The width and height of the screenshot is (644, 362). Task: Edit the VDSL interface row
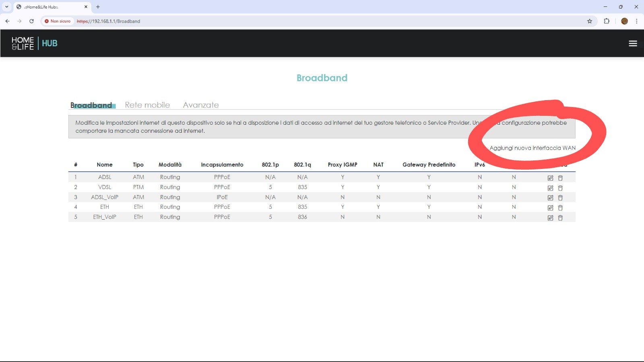550,188
